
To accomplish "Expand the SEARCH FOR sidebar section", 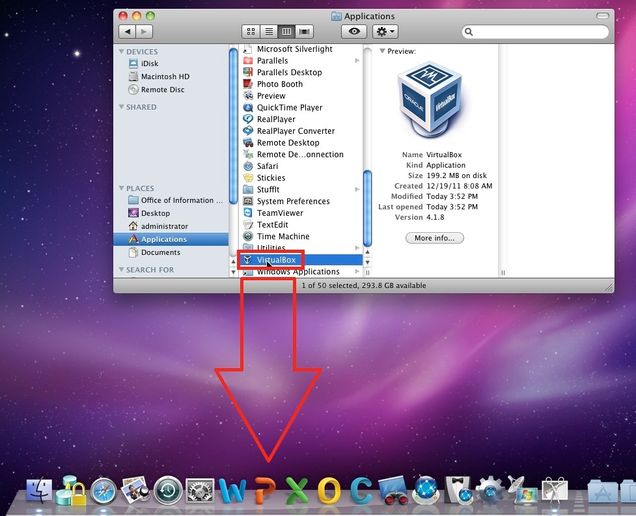I will tap(121, 270).
